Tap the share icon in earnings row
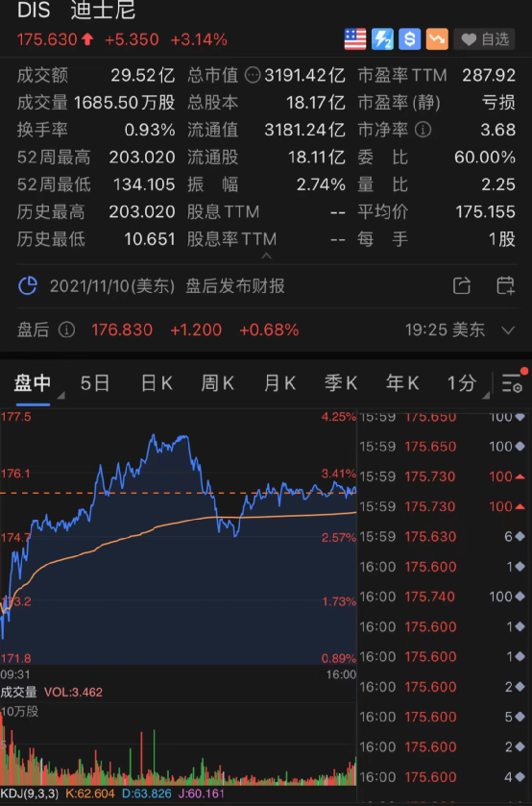 [462, 286]
